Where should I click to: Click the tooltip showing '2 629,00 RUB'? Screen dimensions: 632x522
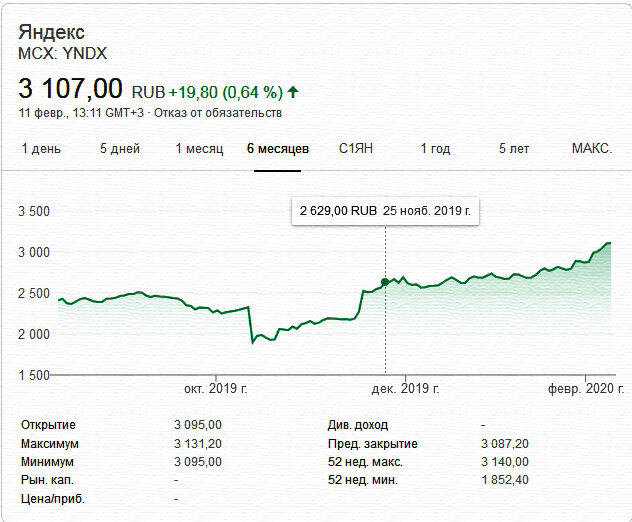click(x=385, y=211)
